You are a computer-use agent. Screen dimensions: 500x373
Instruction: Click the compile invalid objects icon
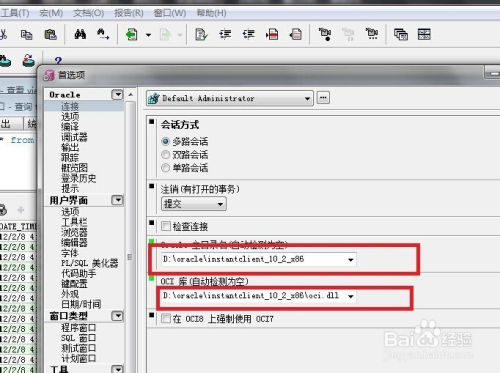(325, 34)
